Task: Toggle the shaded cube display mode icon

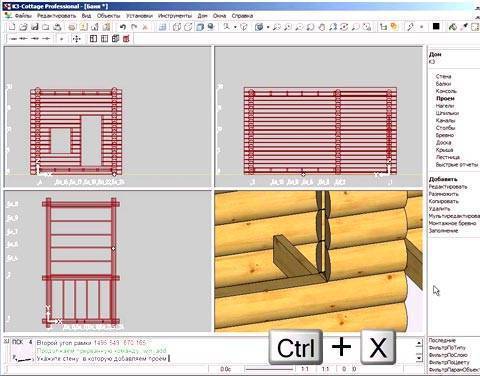Action: pyautogui.click(x=200, y=27)
